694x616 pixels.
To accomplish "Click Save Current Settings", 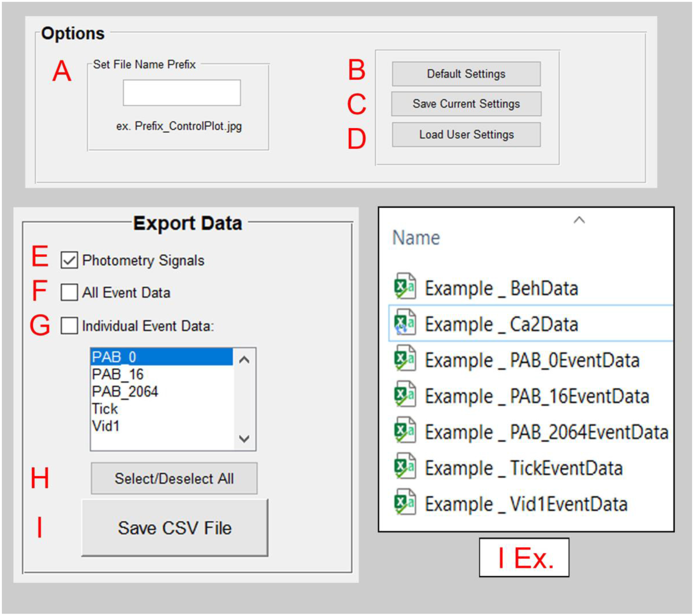I will click(x=466, y=104).
